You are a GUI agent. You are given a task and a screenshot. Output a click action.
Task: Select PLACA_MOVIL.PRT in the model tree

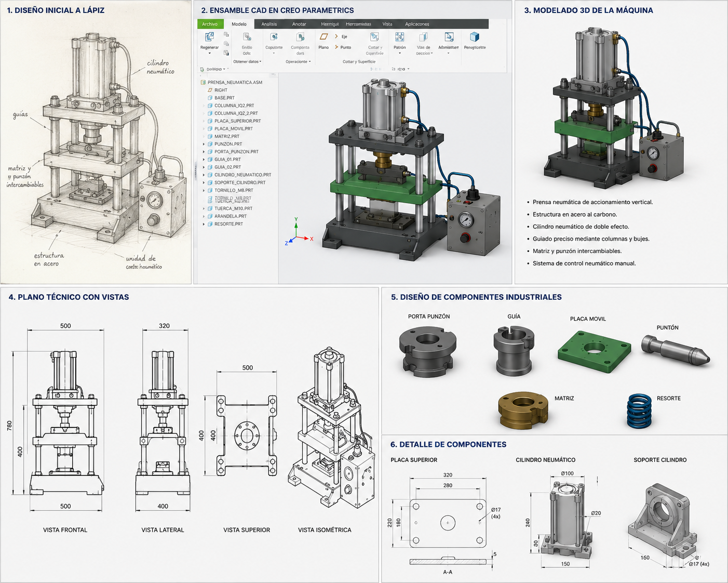pos(234,129)
